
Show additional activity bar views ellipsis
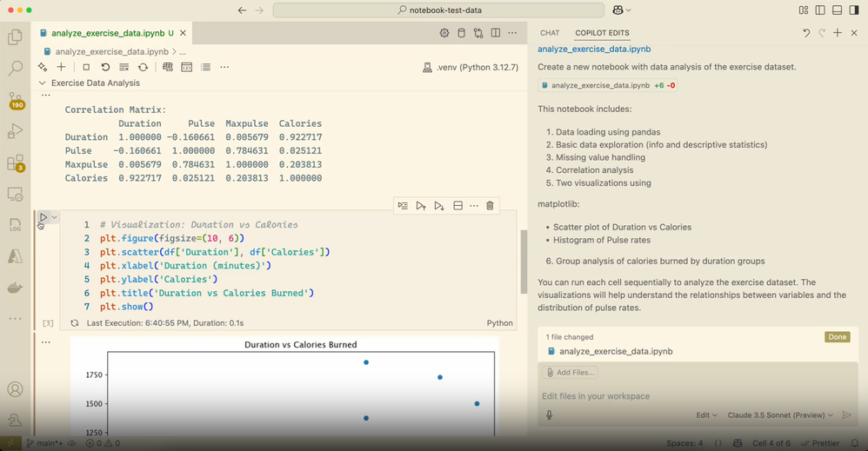(15, 318)
